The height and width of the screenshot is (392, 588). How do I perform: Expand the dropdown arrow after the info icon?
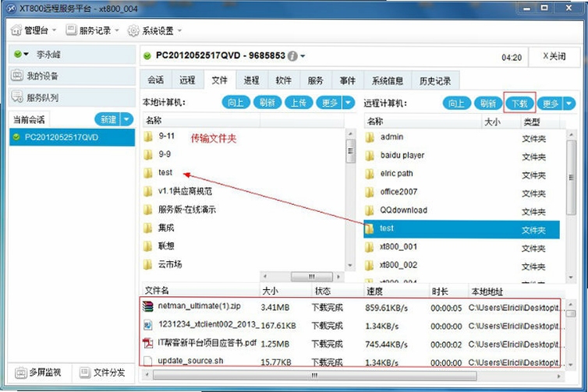pos(303,56)
